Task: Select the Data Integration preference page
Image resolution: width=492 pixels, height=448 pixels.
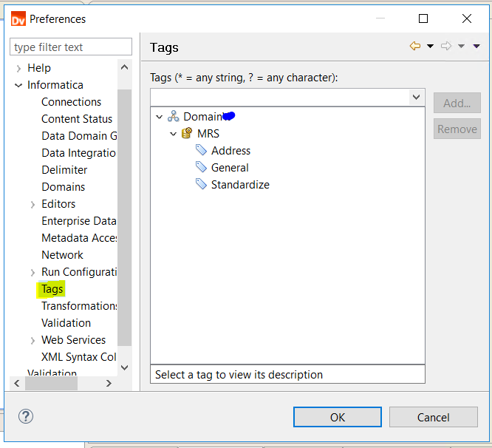Action: (79, 152)
